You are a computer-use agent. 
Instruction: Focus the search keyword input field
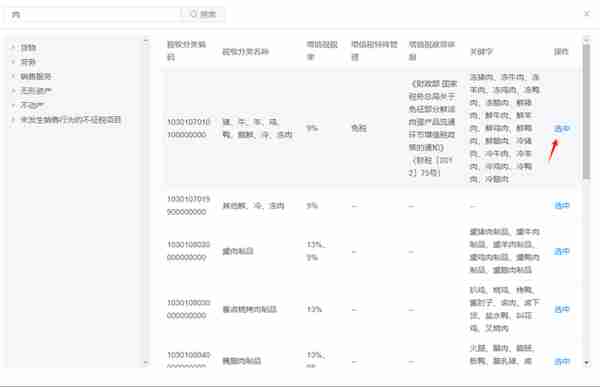point(93,14)
